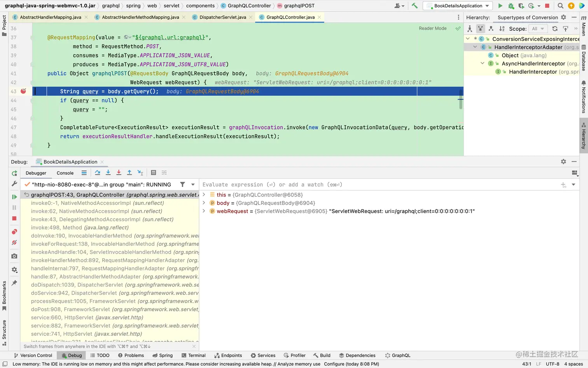Viewport: 588px width, 368px height.
Task: Toggle supertypes hierarchy icon
Action: (x=480, y=28)
